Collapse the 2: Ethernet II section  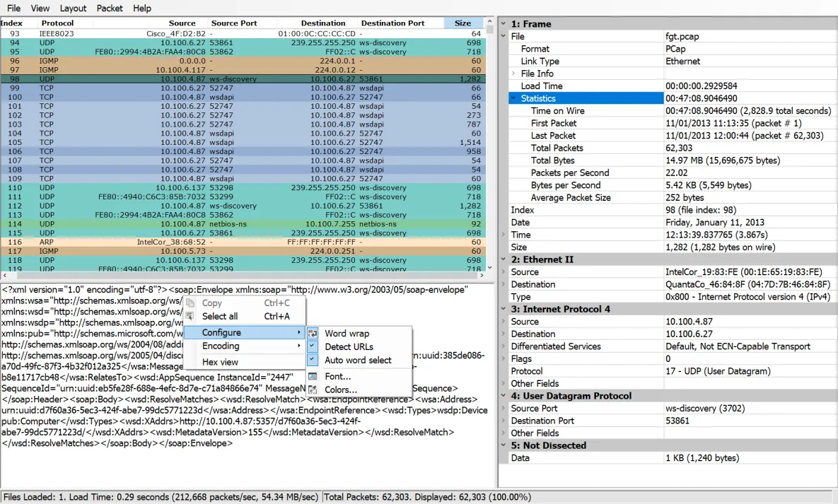(504, 259)
